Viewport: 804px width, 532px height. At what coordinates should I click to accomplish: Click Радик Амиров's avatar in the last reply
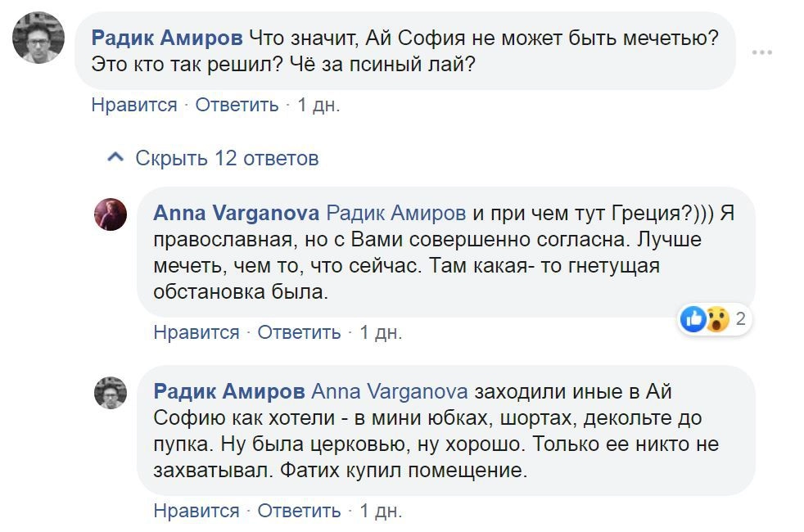pos(111,393)
